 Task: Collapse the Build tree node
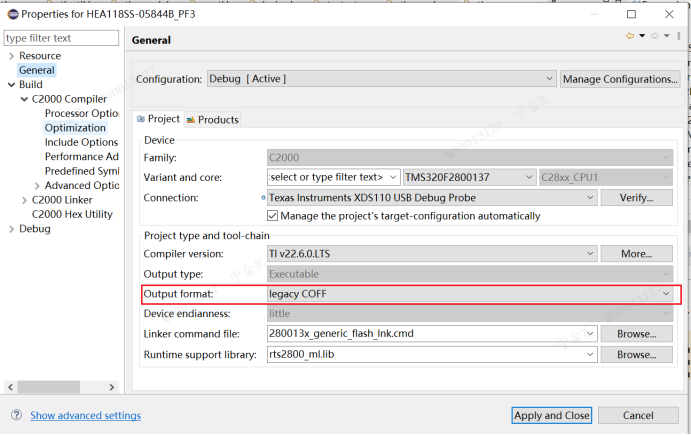pos(11,85)
